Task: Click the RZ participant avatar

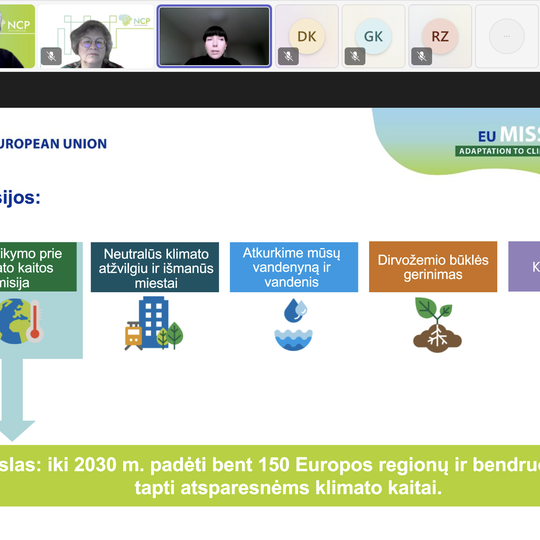Action: coord(440,36)
